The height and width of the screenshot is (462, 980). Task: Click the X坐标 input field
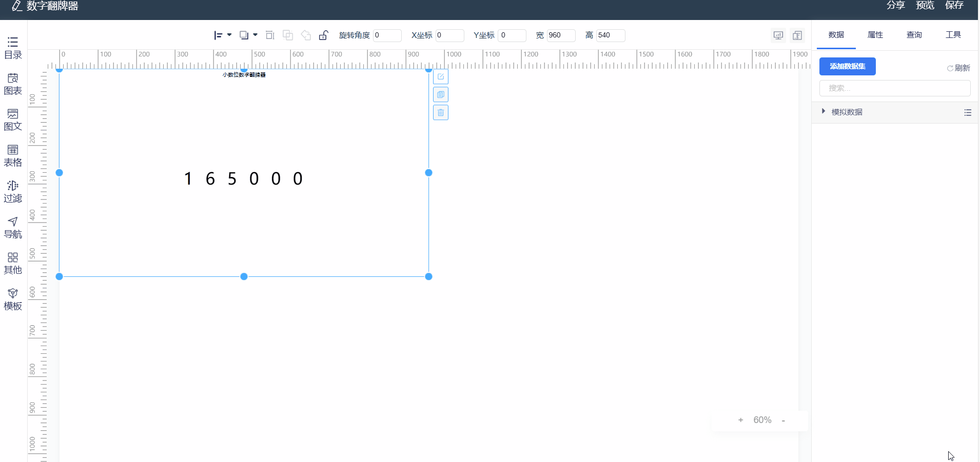[449, 35]
